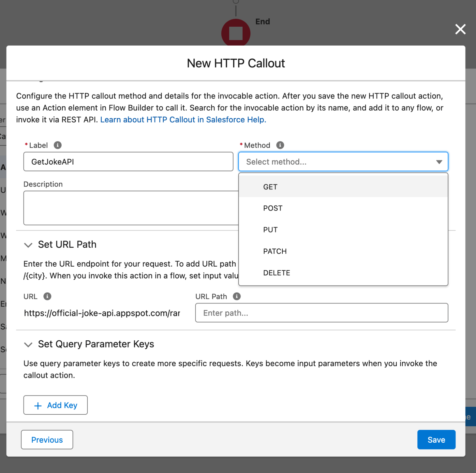476x473 pixels.
Task: Click the URL info icon
Action: point(46,296)
